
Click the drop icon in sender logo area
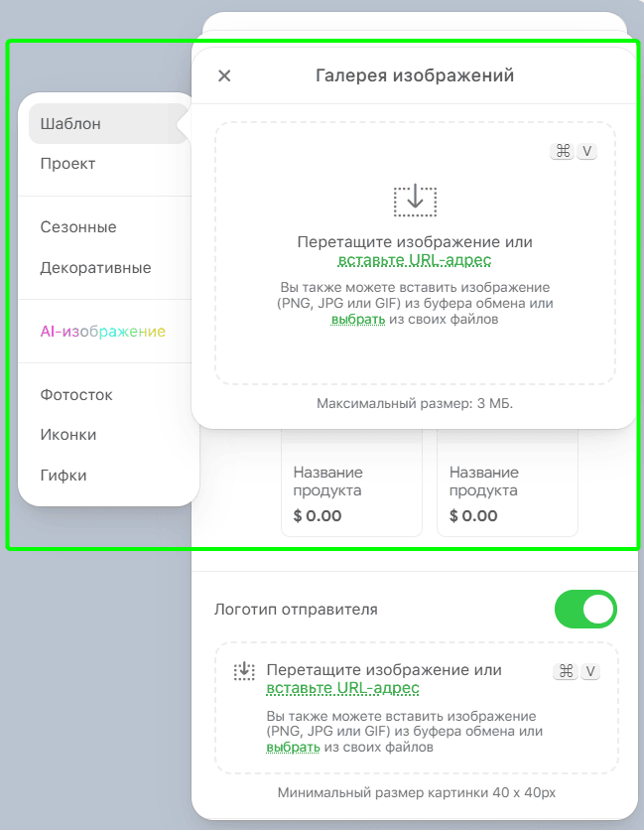pyautogui.click(x=244, y=671)
